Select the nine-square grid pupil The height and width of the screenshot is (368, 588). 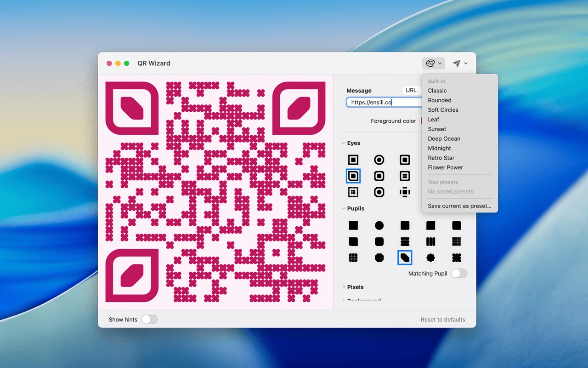pyautogui.click(x=456, y=241)
